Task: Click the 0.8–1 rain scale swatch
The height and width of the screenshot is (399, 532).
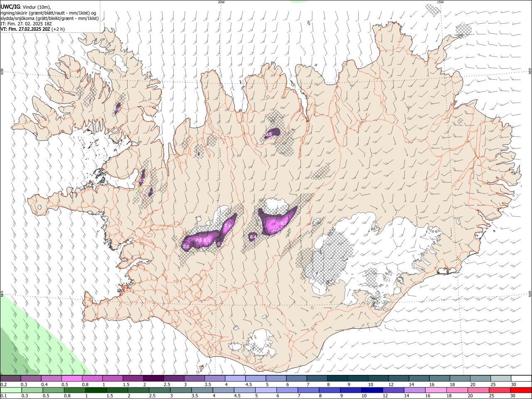Action: pyautogui.click(x=75, y=390)
